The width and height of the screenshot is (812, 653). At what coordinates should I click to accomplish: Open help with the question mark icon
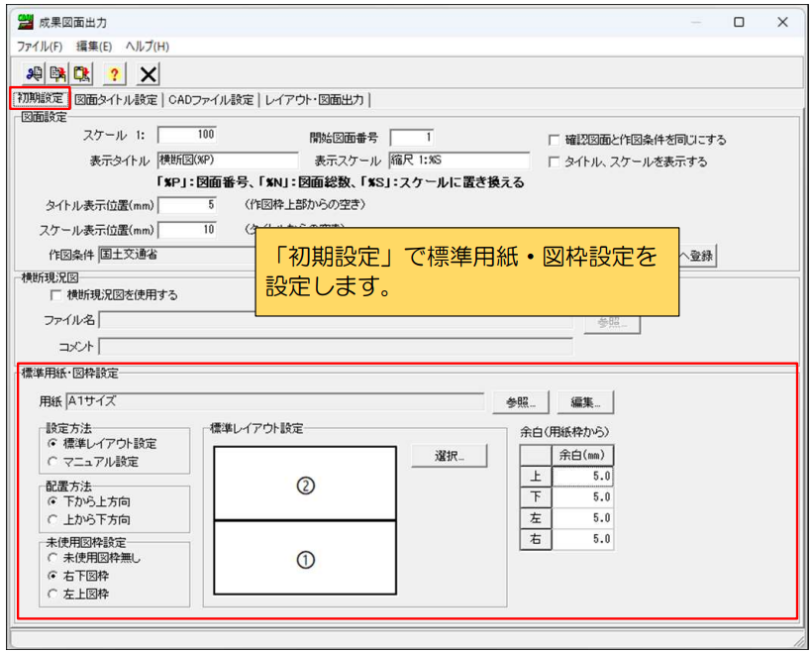coord(114,74)
